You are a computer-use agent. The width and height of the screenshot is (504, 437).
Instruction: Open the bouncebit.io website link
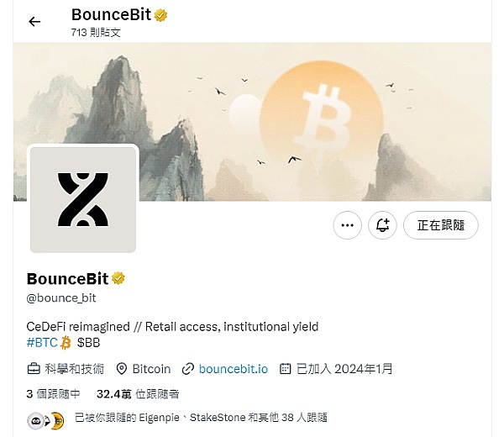tap(234, 369)
